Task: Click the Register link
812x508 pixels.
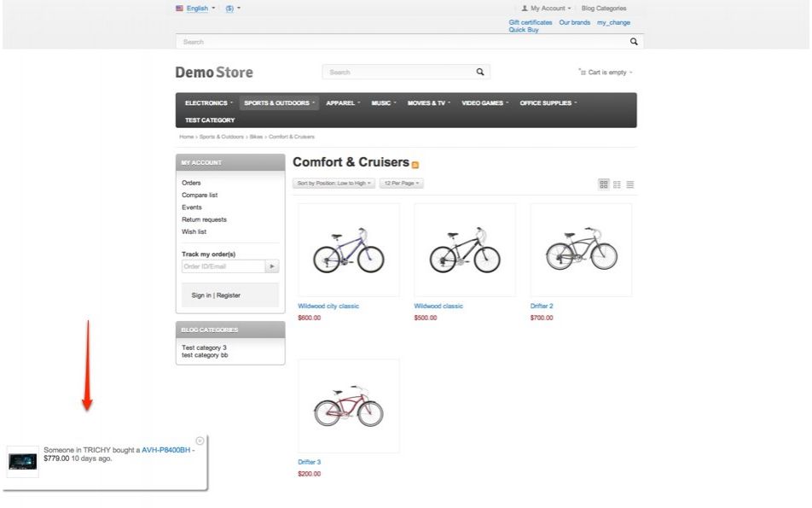Action: (229, 295)
